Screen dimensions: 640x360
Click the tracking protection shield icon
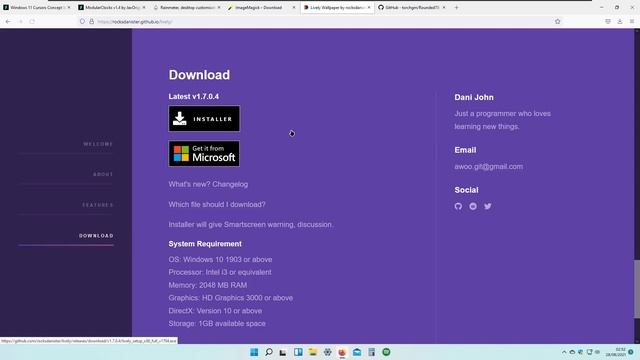(x=82, y=22)
